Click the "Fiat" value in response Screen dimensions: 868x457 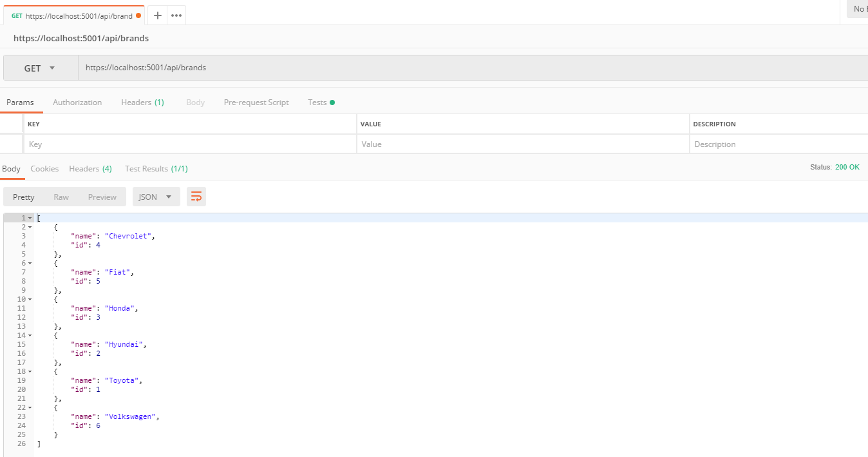pyautogui.click(x=118, y=272)
